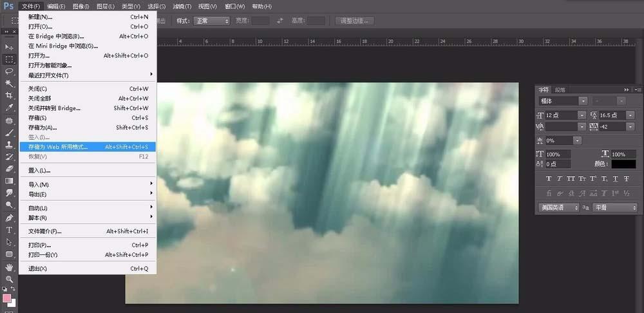
Task: Open the 样式 正常 dropdown in the options bar
Action: (211, 21)
